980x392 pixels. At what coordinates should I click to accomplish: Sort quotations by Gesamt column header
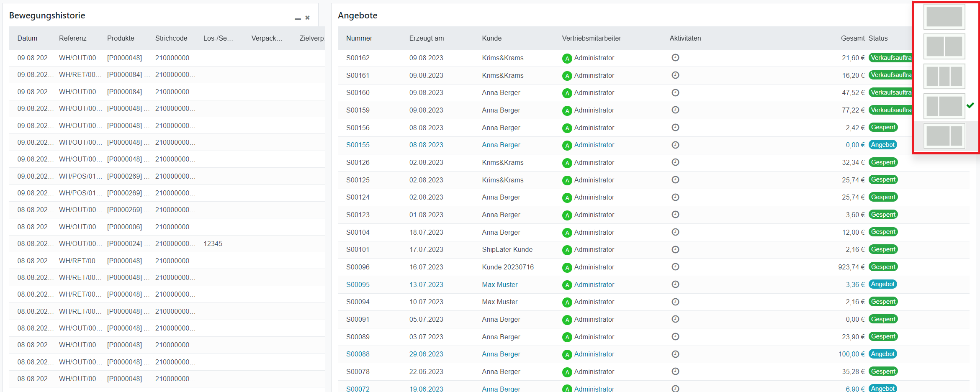coord(852,38)
